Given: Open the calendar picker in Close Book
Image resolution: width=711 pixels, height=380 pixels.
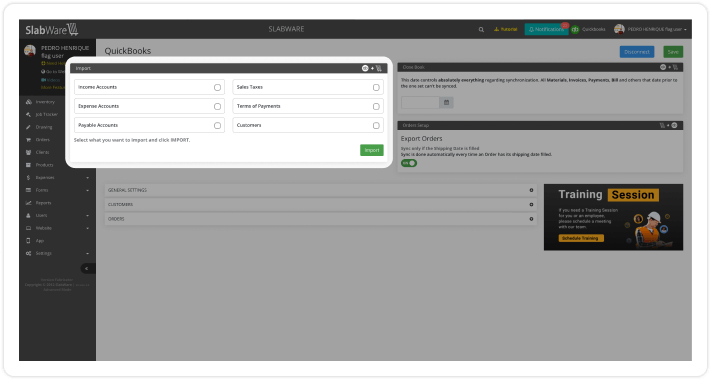Looking at the screenshot, I should pos(446,102).
